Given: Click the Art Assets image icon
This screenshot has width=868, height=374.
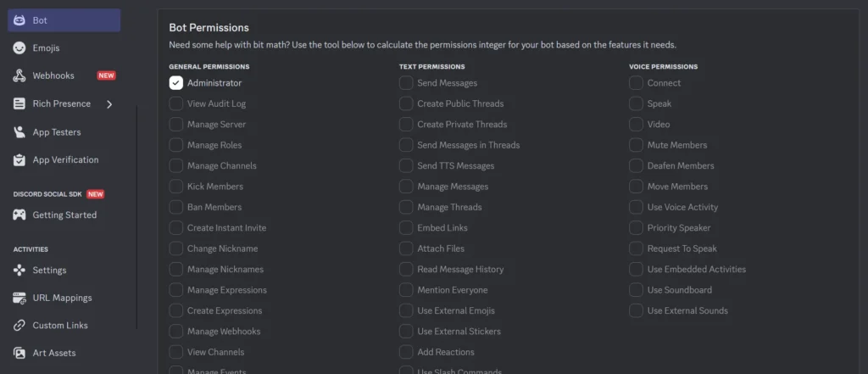Looking at the screenshot, I should click(19, 353).
